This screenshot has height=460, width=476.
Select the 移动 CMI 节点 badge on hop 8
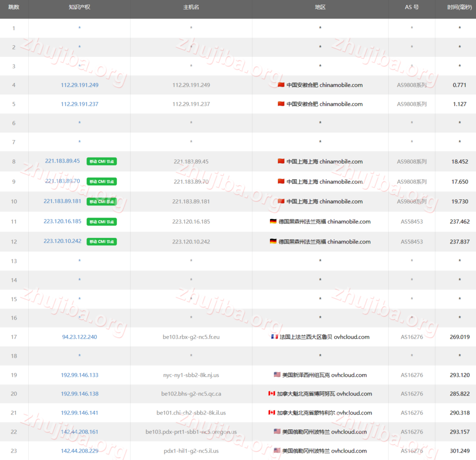pyautogui.click(x=101, y=161)
